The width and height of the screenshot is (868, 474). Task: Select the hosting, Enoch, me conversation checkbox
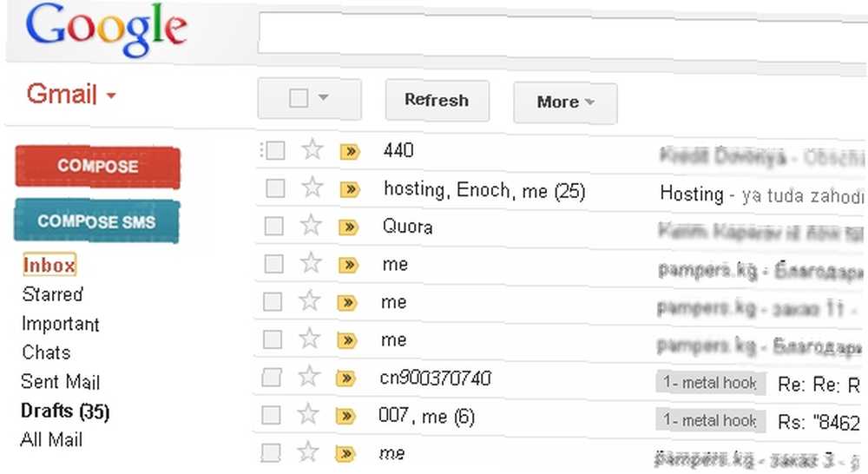(275, 188)
